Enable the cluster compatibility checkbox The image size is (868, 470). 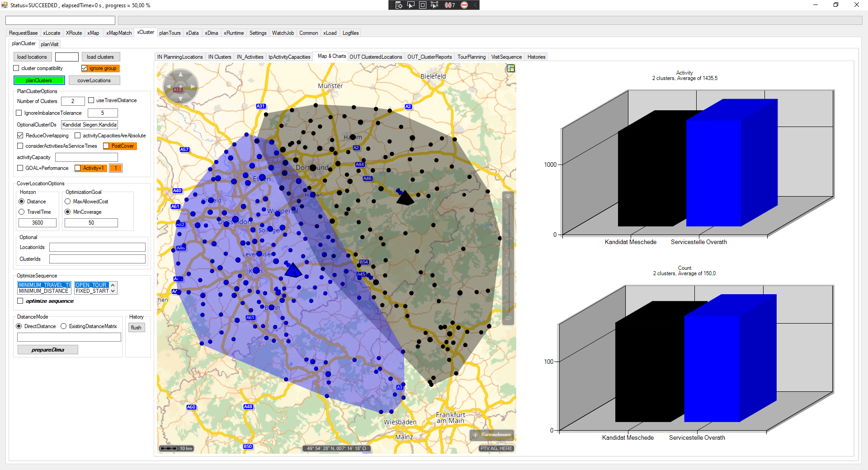(17, 68)
